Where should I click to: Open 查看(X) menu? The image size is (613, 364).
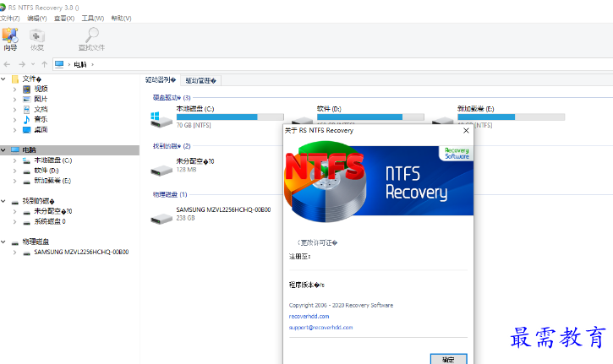tap(64, 19)
